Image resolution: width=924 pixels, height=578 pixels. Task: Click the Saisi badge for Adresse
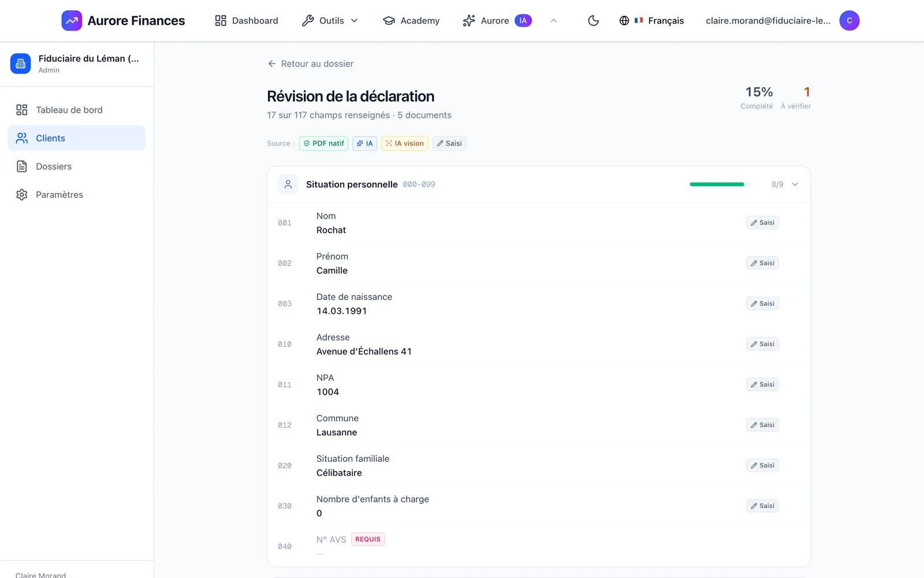click(x=762, y=344)
